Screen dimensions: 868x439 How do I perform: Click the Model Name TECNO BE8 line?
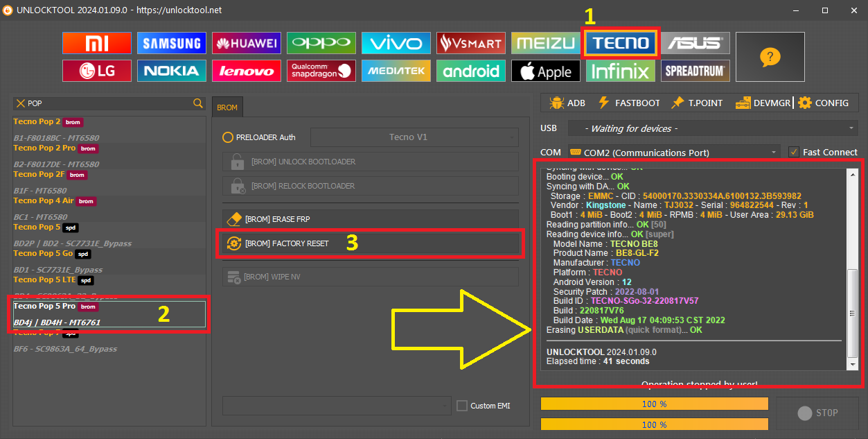pos(605,244)
